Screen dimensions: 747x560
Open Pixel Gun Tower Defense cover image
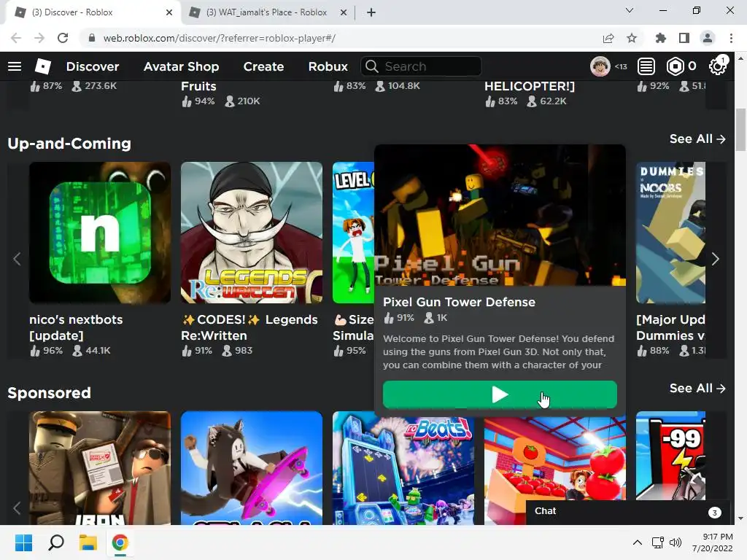point(500,215)
